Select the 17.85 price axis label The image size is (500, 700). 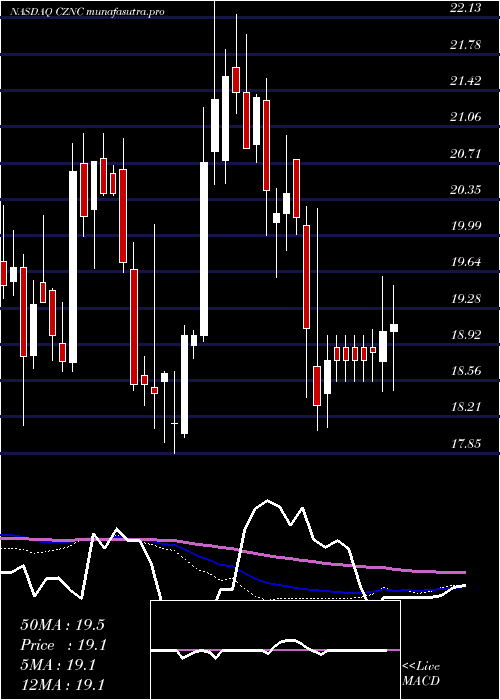coord(466,444)
